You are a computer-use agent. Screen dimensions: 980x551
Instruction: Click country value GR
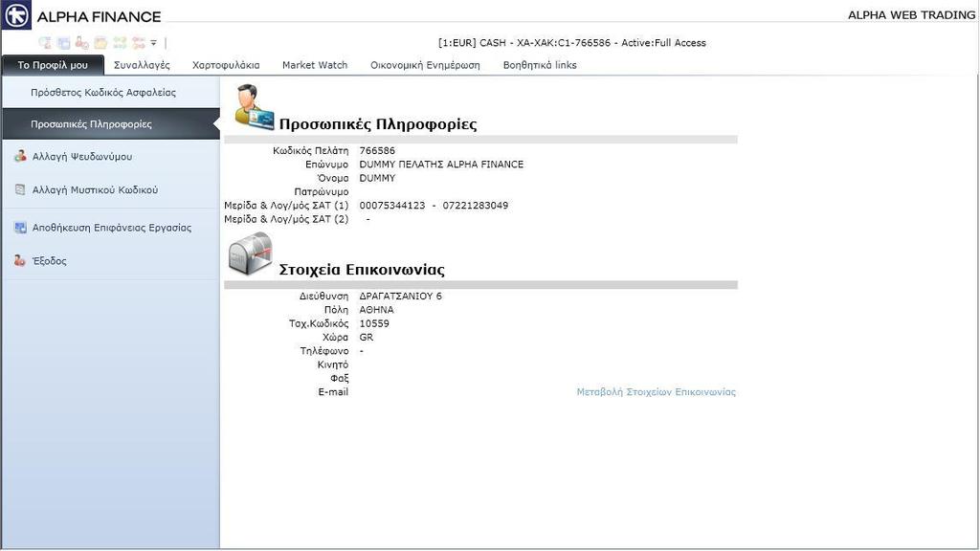tap(367, 338)
